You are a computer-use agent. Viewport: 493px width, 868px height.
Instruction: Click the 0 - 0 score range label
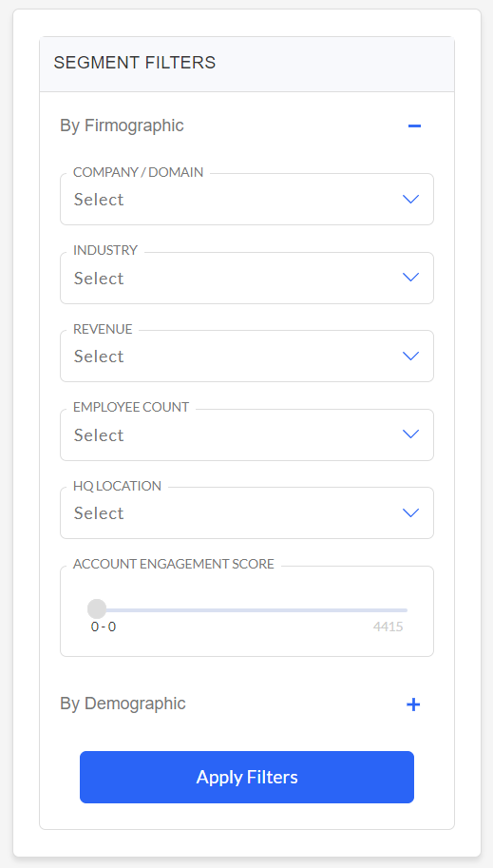(x=104, y=627)
